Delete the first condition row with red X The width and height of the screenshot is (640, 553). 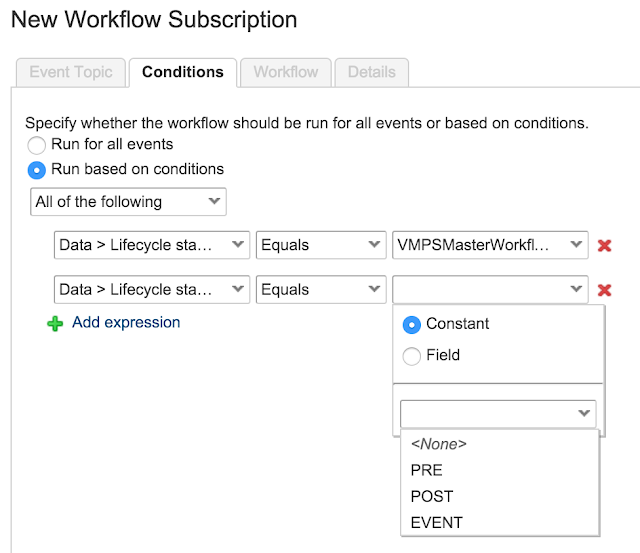[x=604, y=245]
